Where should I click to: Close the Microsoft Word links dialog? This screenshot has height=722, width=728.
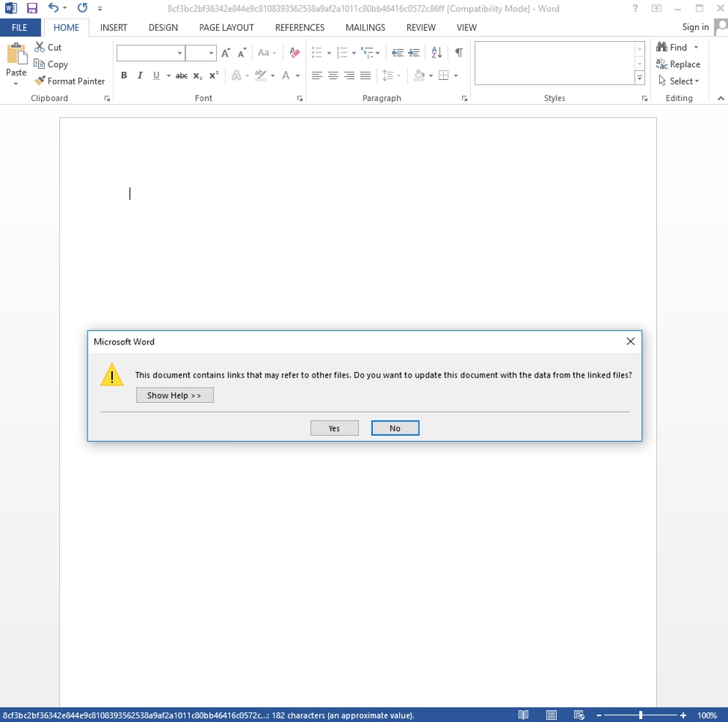630,342
